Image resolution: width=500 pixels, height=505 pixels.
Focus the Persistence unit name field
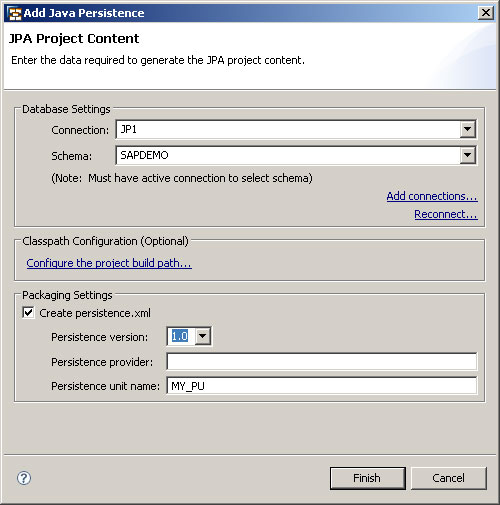click(322, 386)
